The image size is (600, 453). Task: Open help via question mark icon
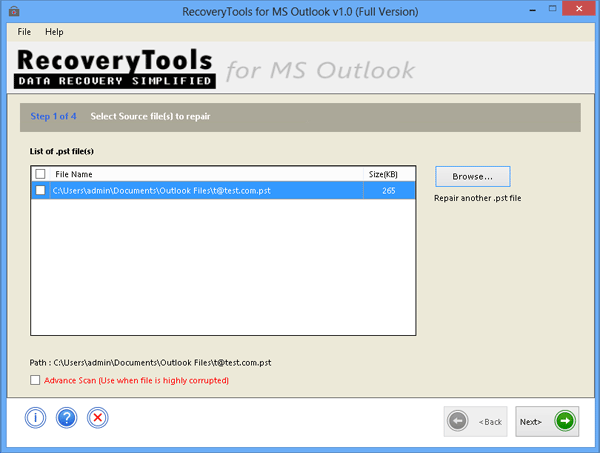click(67, 417)
